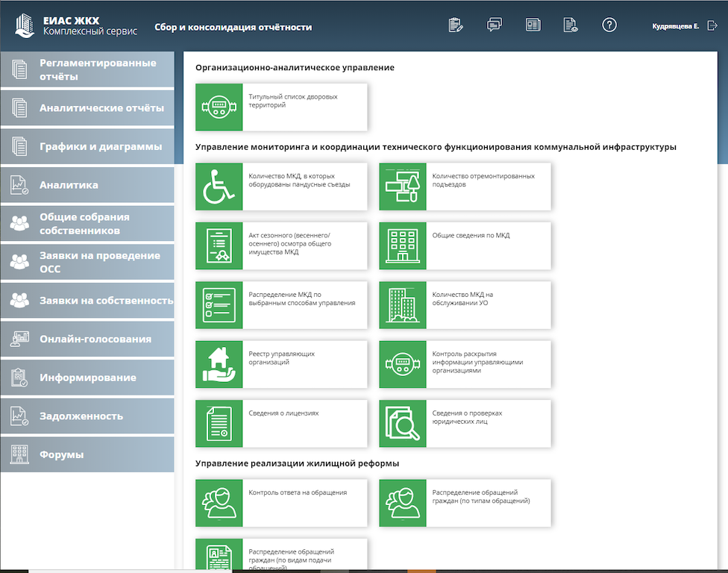Click the newspaper news icon in header
Image resolution: width=728 pixels, height=573 pixels.
533,25
